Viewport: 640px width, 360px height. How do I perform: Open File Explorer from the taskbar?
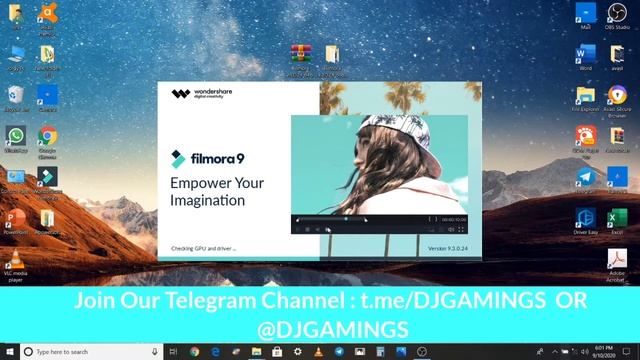coord(256,351)
